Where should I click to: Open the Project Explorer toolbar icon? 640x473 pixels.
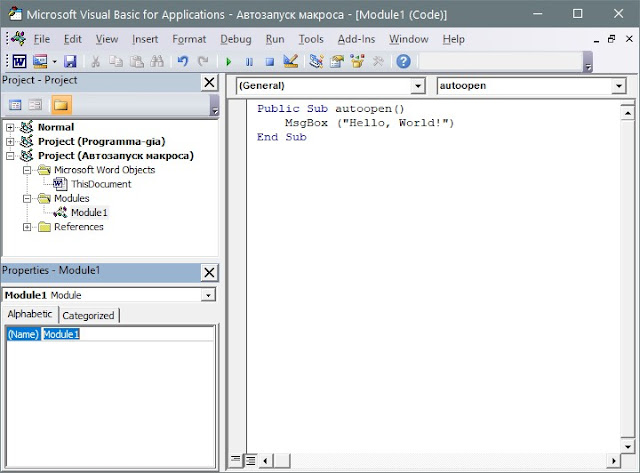(x=316, y=61)
